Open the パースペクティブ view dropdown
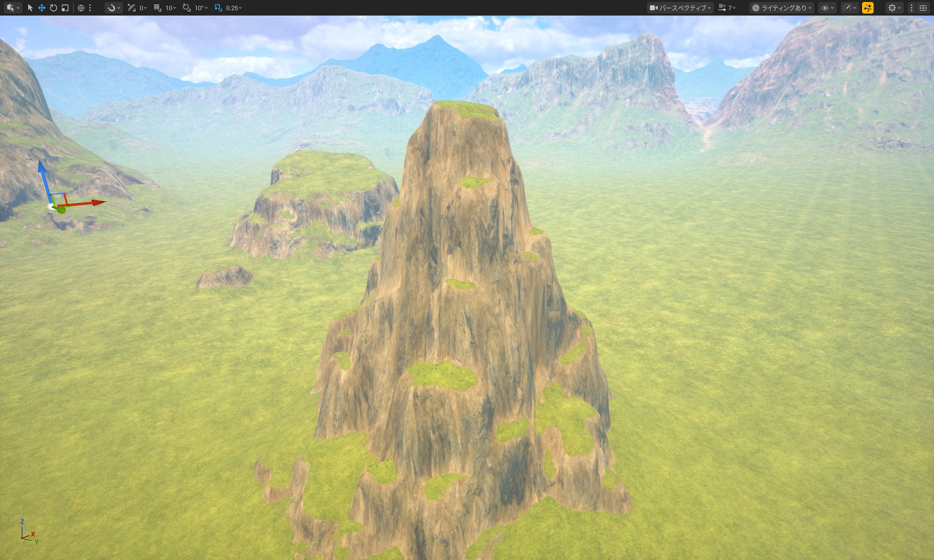The image size is (934, 560). [681, 8]
